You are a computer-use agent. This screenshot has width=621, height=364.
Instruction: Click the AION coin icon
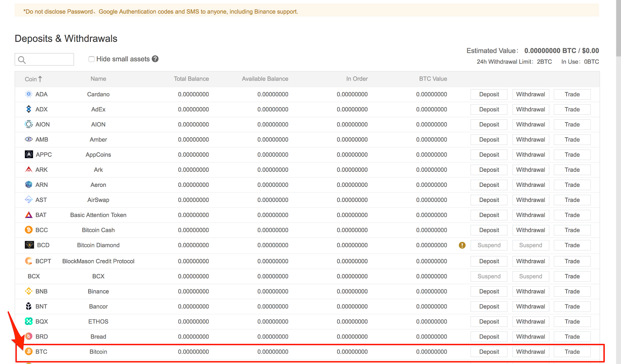pyautogui.click(x=29, y=124)
